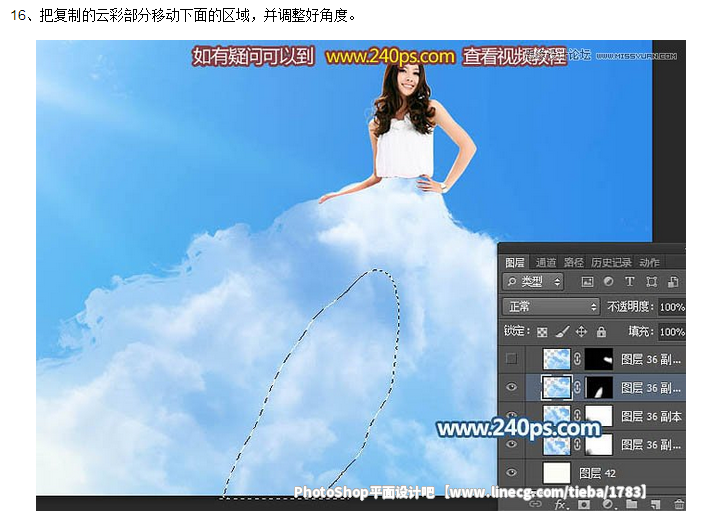The image size is (702, 511).
Task: Delete layer trash icon
Action: tap(679, 505)
